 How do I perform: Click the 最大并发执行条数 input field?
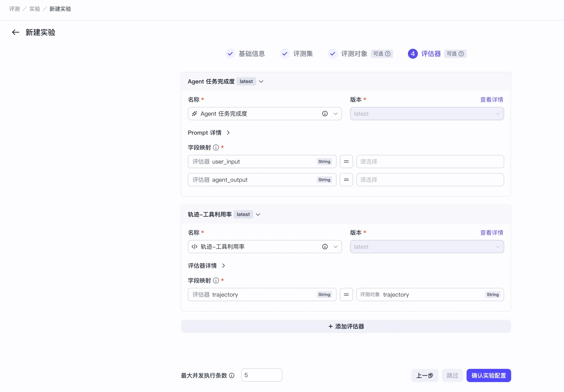click(x=262, y=375)
